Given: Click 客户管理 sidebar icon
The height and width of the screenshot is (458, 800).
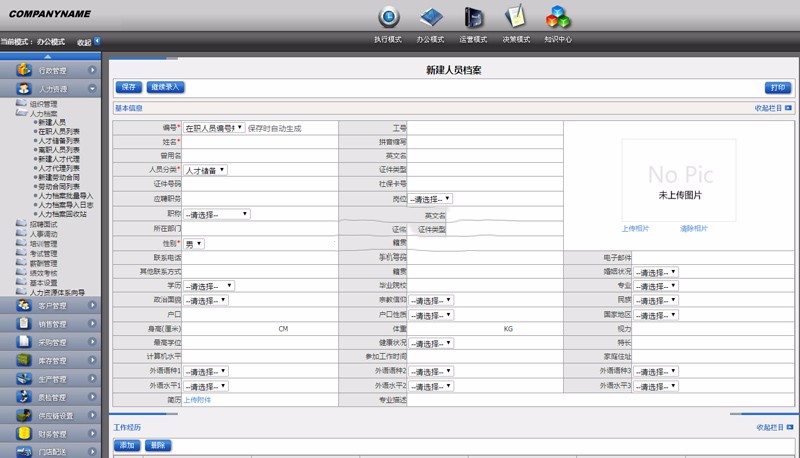Looking at the screenshot, I should coord(22,306).
